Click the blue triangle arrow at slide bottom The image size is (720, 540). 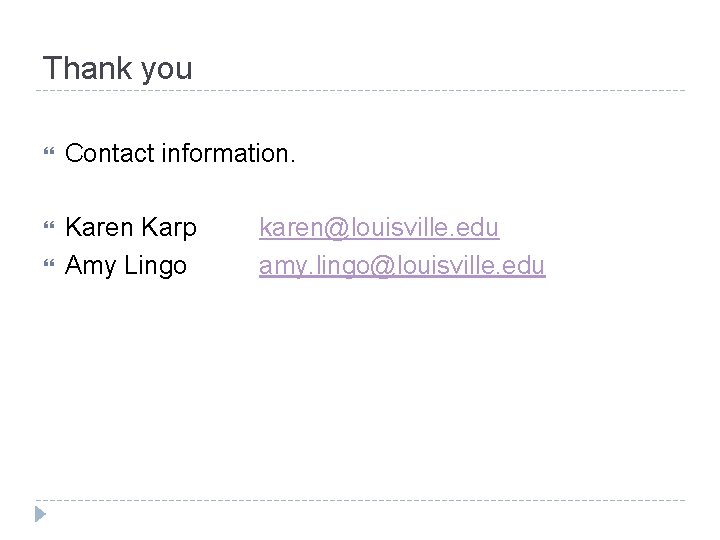[40, 516]
